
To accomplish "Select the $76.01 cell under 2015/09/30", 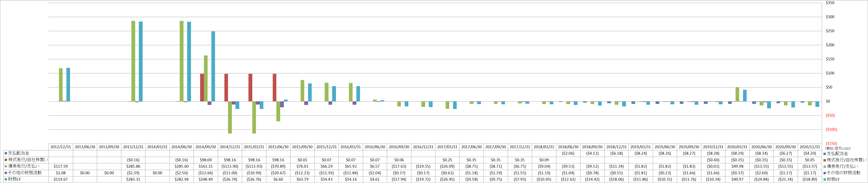I will pyautogui.click(x=302, y=166).
